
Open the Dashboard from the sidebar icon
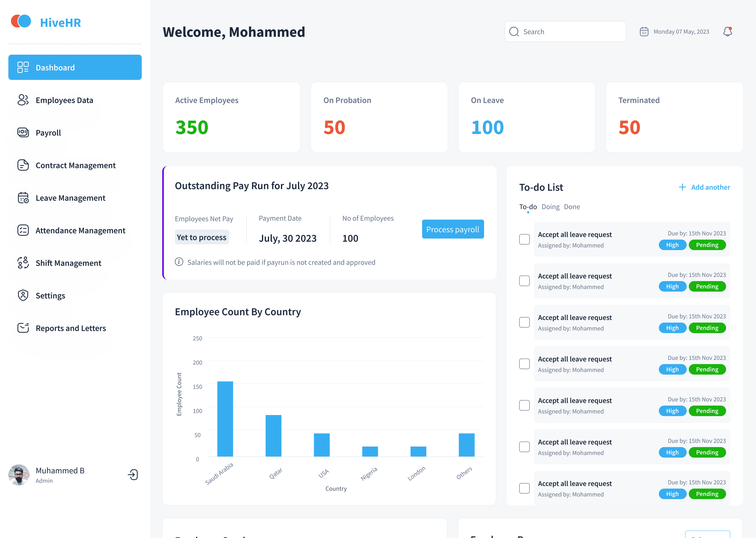(22, 67)
